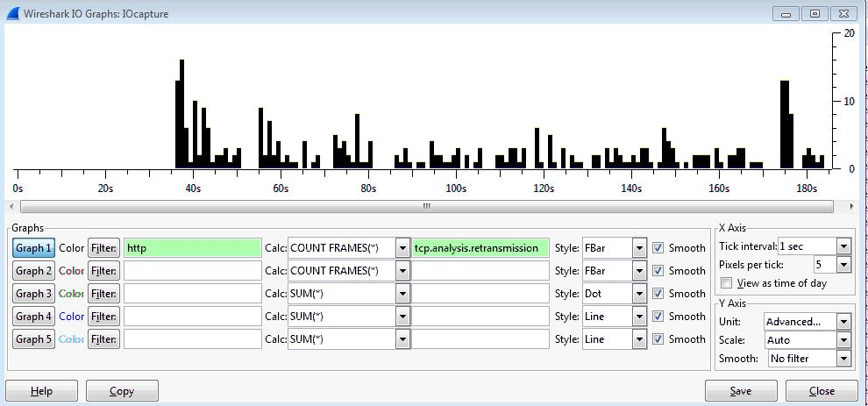The height and width of the screenshot is (406, 868).
Task: Toggle the Graph 5 button
Action: [33, 339]
